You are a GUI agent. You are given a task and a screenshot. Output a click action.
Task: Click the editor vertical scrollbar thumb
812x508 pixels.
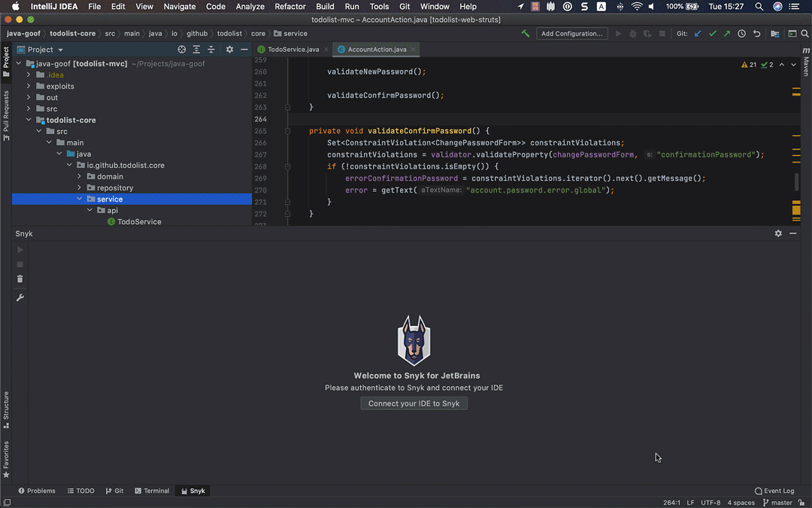click(796, 181)
